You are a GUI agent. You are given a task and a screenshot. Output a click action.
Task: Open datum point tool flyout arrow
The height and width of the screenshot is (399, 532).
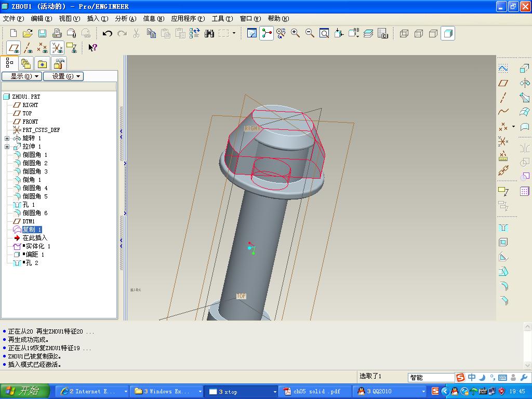513,127
